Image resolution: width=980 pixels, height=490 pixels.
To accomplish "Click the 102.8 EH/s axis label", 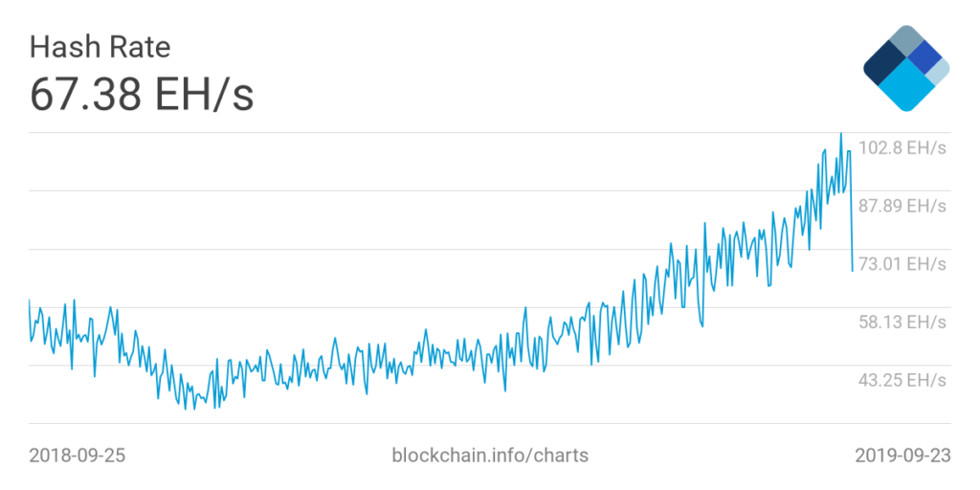I will (902, 148).
